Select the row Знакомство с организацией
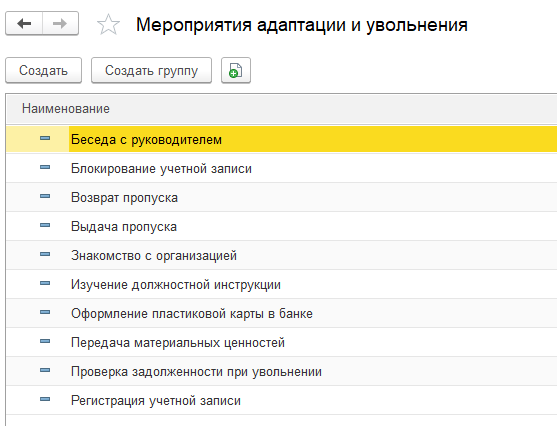 pyautogui.click(x=281, y=255)
